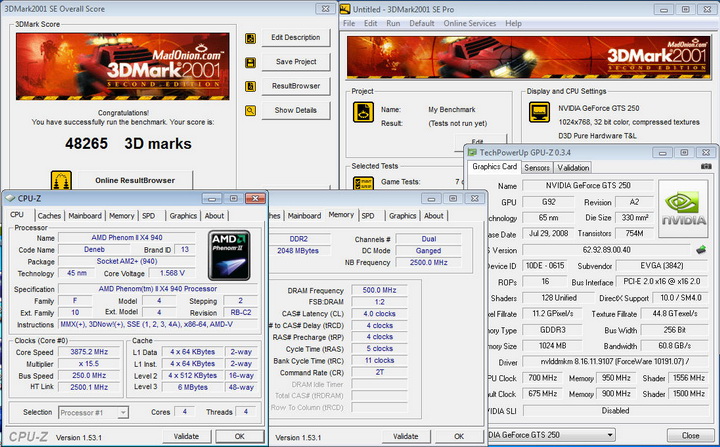
Task: Click the Selected Tests yellow icon
Action: click(363, 183)
